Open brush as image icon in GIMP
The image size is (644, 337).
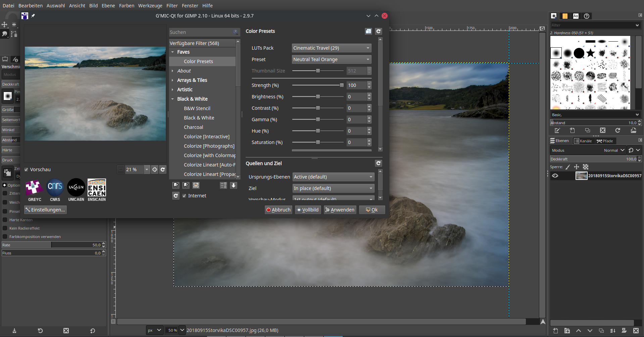[633, 130]
